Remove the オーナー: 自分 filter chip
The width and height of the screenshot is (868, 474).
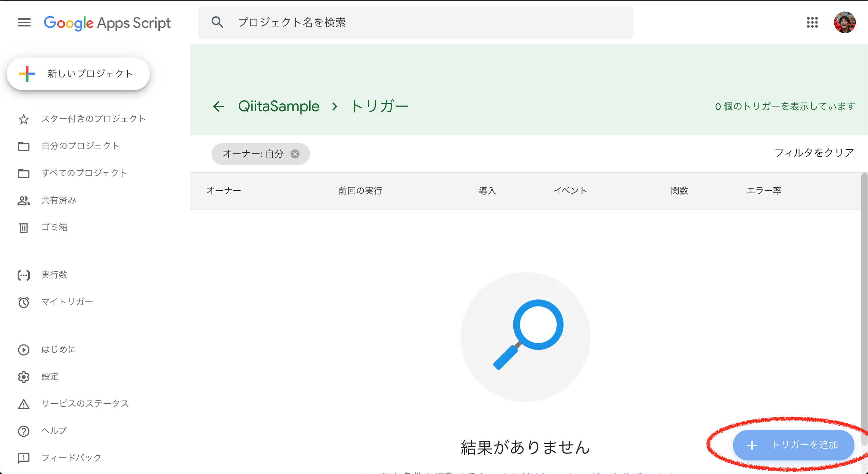pos(295,154)
